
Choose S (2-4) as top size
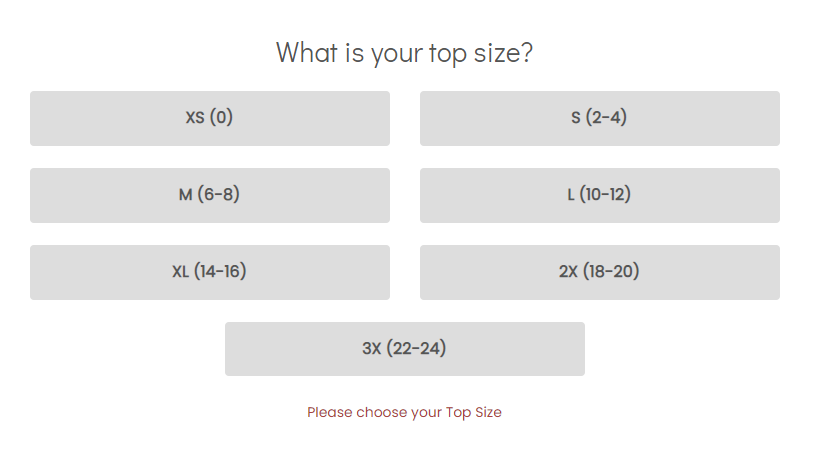[599, 118]
